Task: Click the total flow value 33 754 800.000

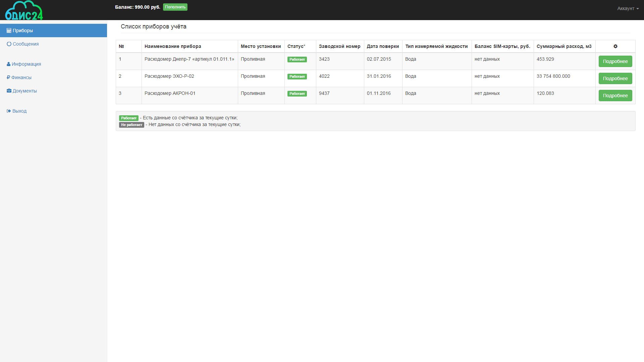Action: 553,76
